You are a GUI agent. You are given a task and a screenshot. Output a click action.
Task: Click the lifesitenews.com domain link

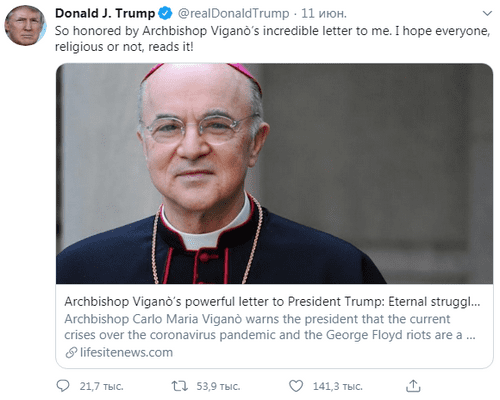coord(126,353)
